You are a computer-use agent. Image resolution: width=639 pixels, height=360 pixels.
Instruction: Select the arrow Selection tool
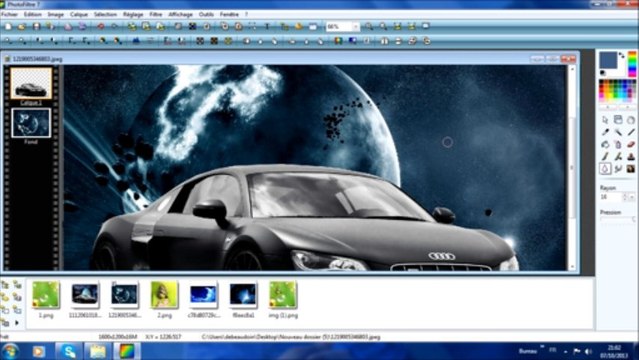tap(605, 120)
